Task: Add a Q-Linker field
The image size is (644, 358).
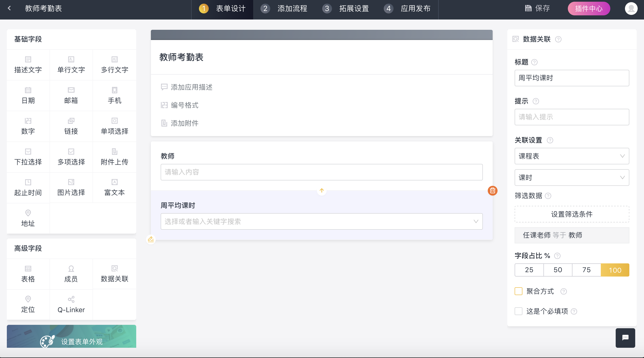Action: click(x=71, y=305)
